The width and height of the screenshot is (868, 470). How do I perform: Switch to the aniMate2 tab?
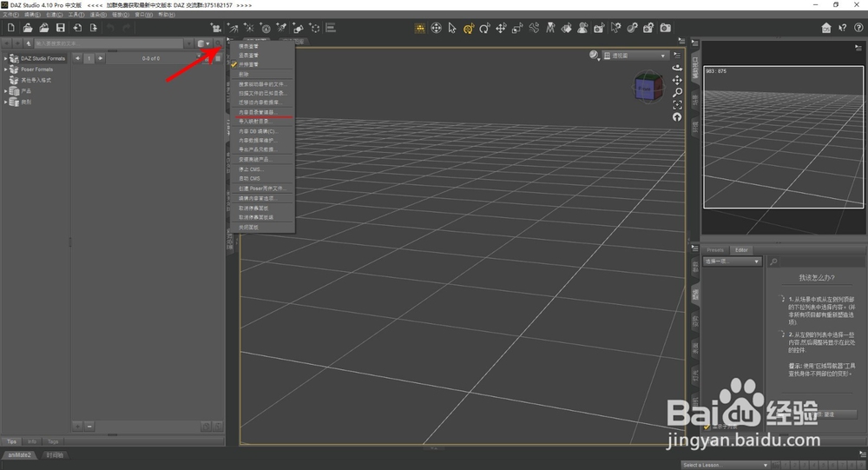point(19,455)
